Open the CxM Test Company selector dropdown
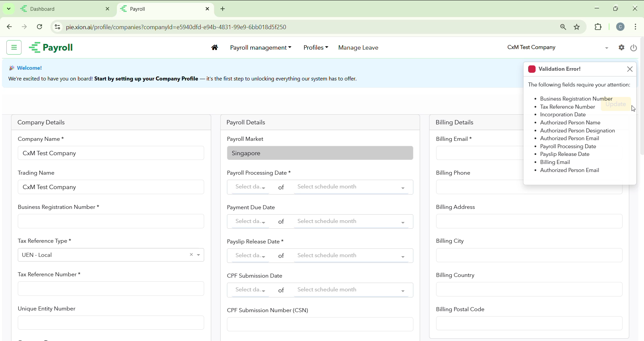Screen dimensions: 644x341 [x=557, y=48]
